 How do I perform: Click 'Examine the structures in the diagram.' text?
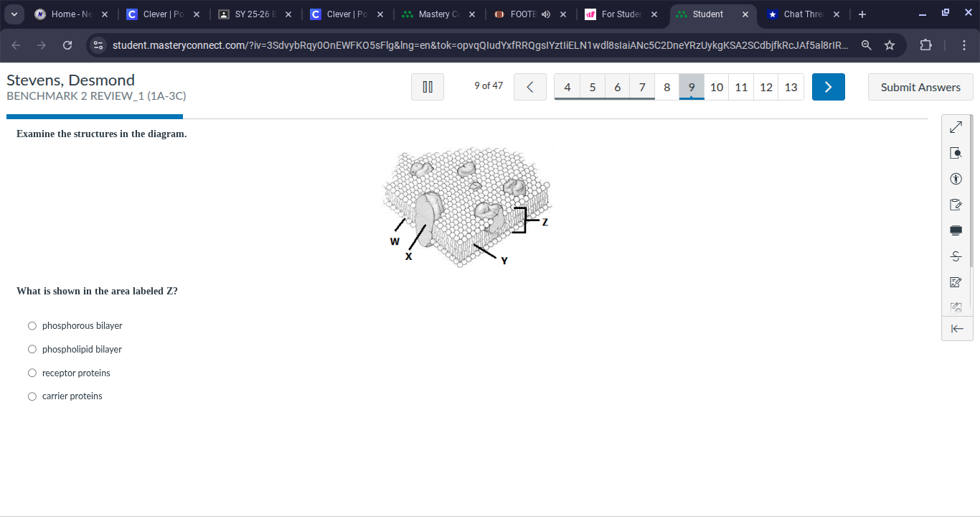(102, 134)
